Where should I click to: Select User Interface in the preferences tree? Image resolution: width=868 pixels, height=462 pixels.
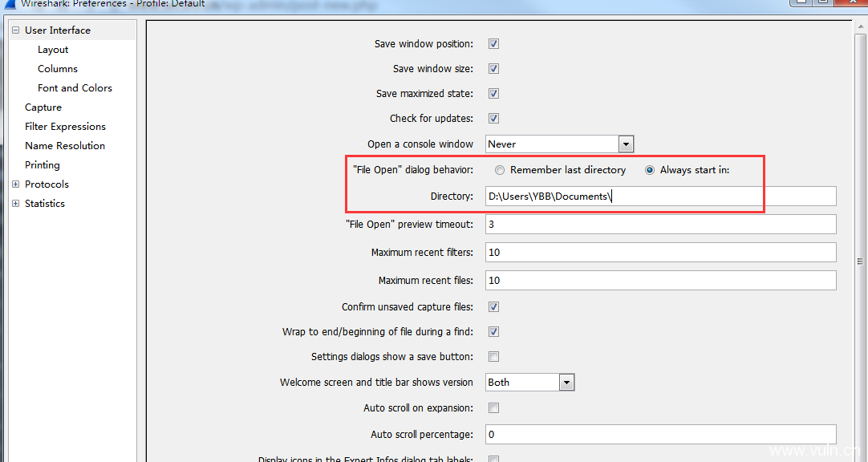[58, 30]
